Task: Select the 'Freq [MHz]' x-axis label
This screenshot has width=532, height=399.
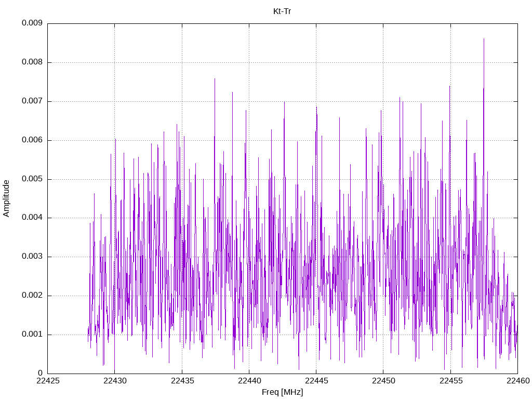Action: [x=282, y=392]
